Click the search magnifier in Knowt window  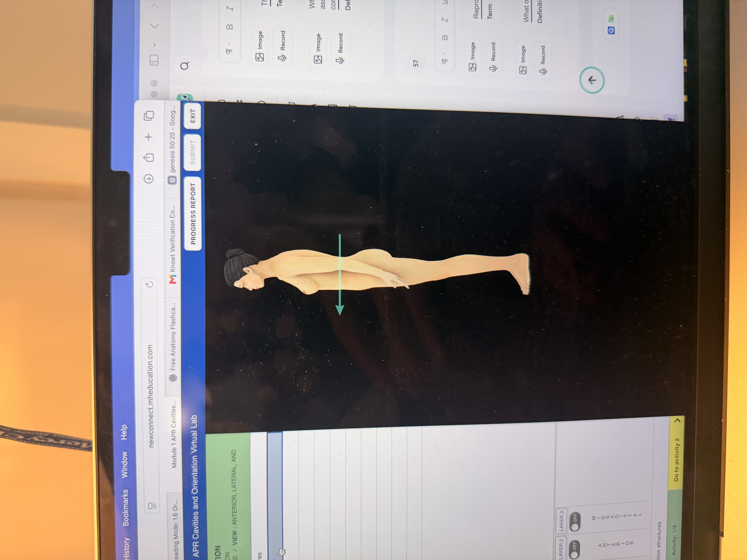[x=185, y=66]
